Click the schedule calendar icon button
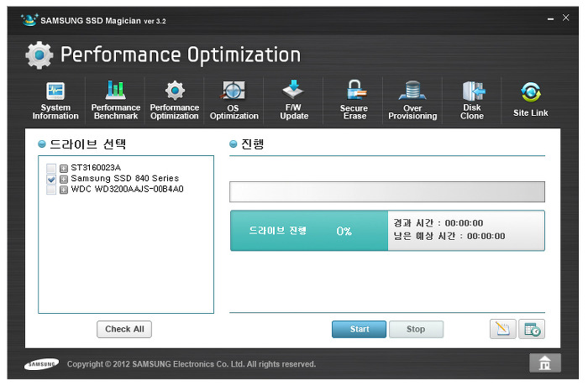588x386 pixels. click(x=532, y=329)
